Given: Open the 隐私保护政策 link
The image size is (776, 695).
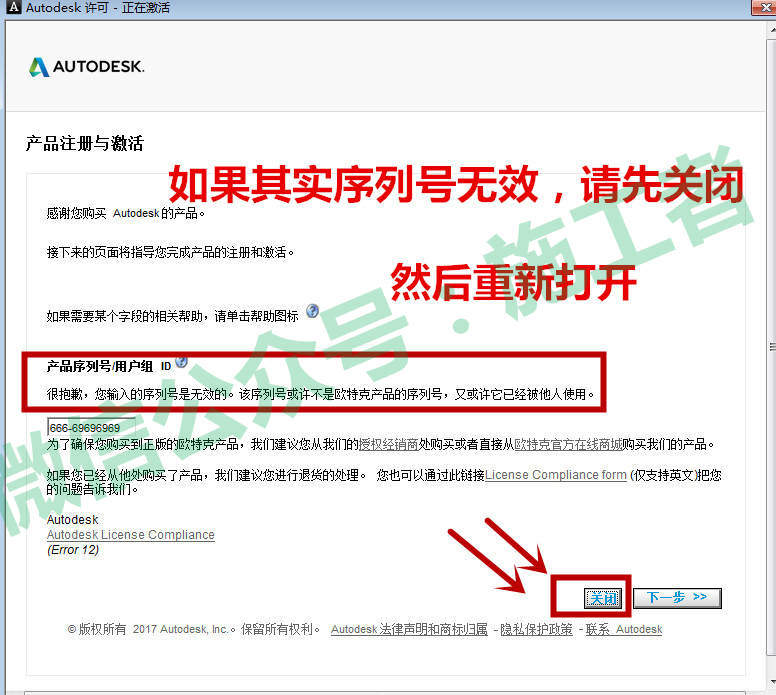Looking at the screenshot, I should [x=536, y=630].
